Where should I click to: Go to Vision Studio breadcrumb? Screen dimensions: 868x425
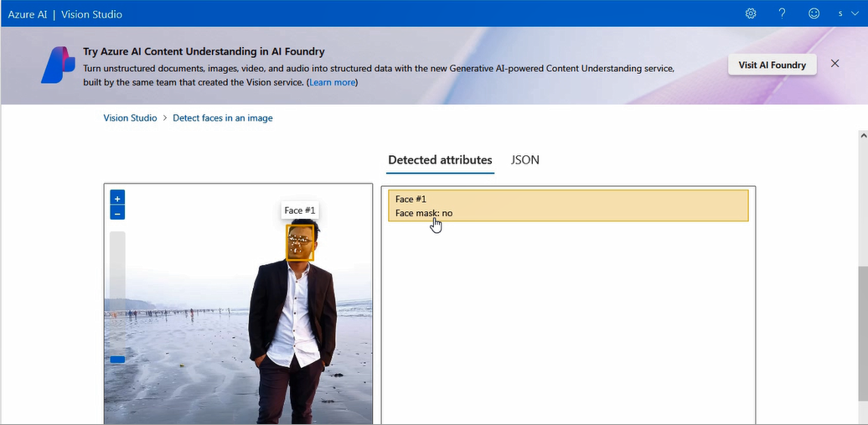click(x=130, y=118)
